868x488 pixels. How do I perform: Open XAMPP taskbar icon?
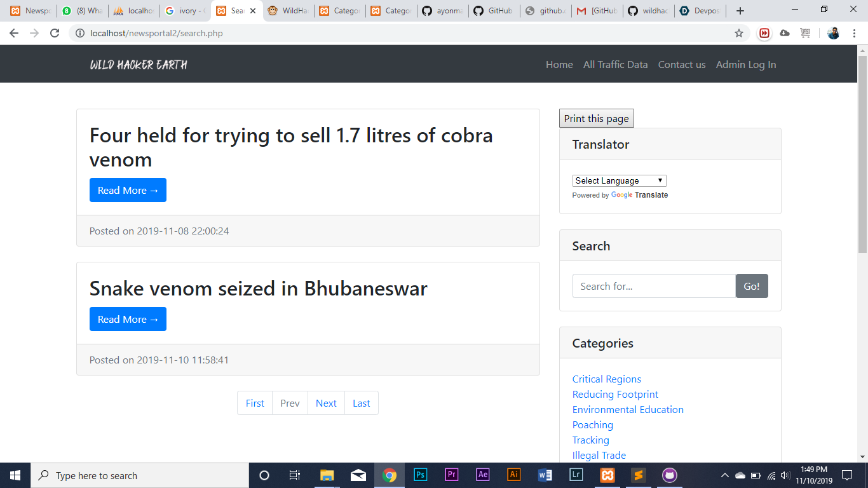point(607,475)
